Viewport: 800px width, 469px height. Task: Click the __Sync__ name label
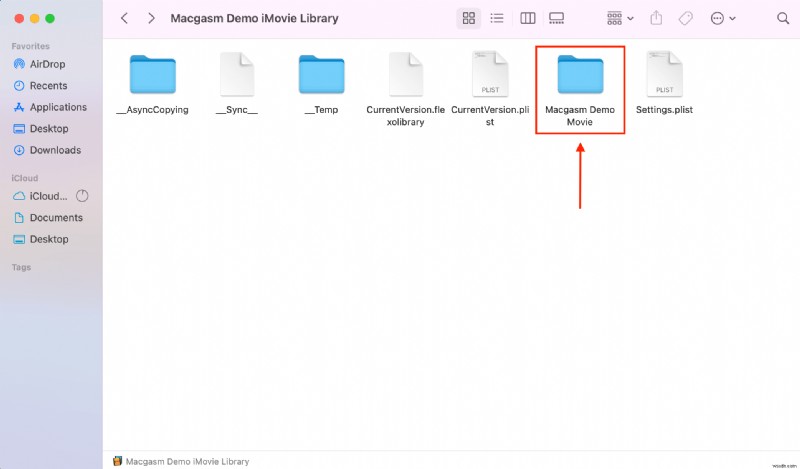click(x=237, y=110)
